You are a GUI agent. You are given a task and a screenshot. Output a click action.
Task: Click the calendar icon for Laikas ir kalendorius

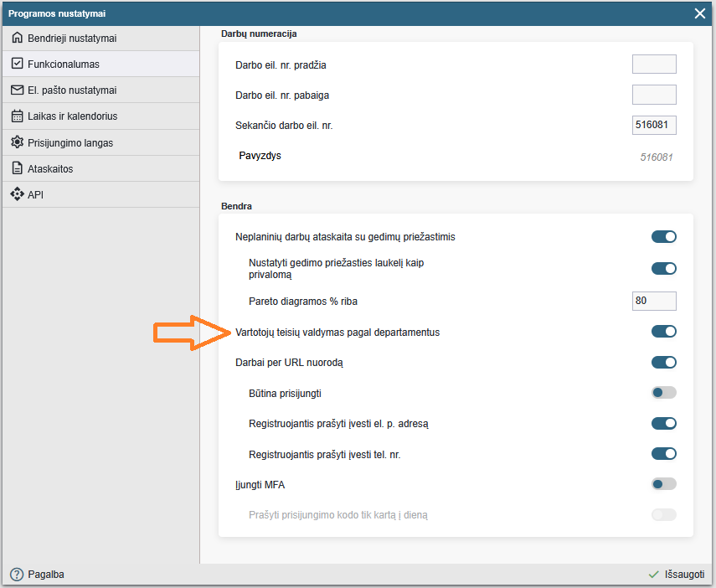point(17,116)
